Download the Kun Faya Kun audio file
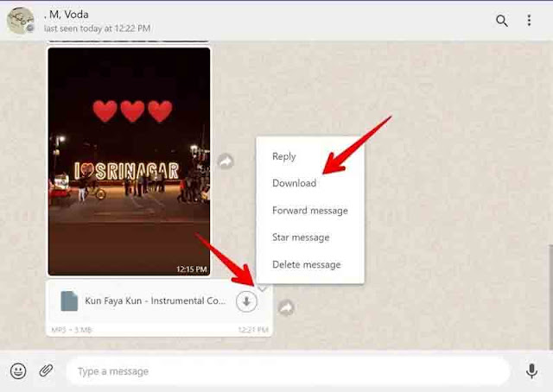Viewport: 553px width, 392px height. (246, 301)
